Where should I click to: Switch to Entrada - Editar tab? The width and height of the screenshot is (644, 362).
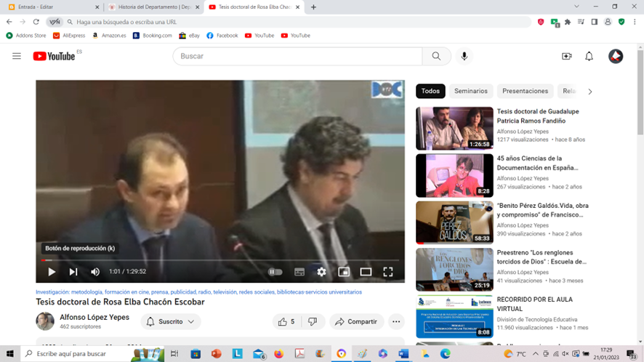(x=52, y=7)
